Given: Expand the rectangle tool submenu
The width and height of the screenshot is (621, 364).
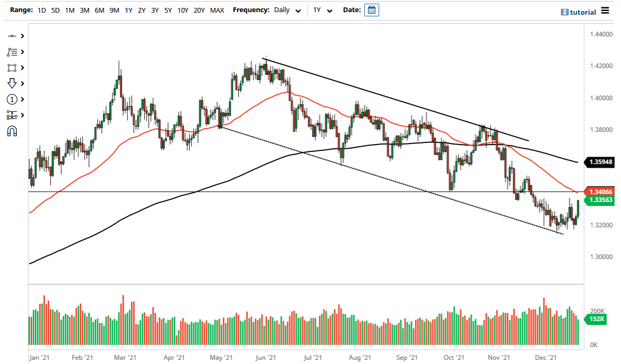Looking at the screenshot, I should pyautogui.click(x=22, y=68).
